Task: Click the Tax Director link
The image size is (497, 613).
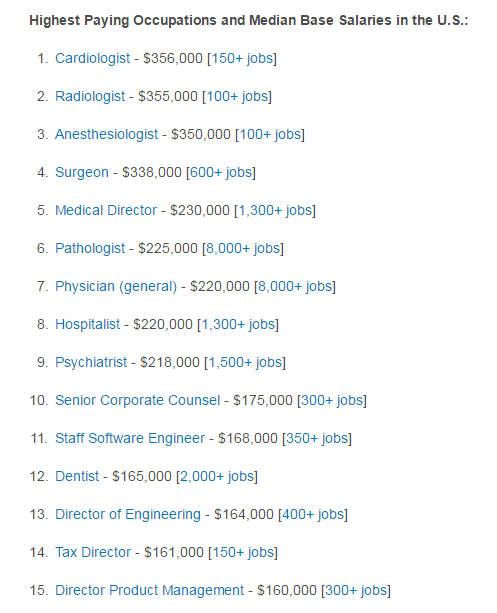Action: click(93, 552)
